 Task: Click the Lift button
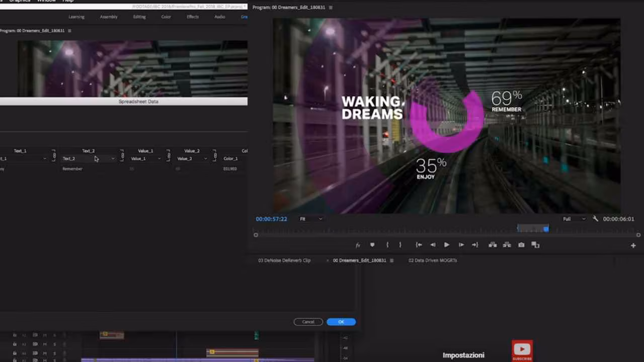(493, 245)
